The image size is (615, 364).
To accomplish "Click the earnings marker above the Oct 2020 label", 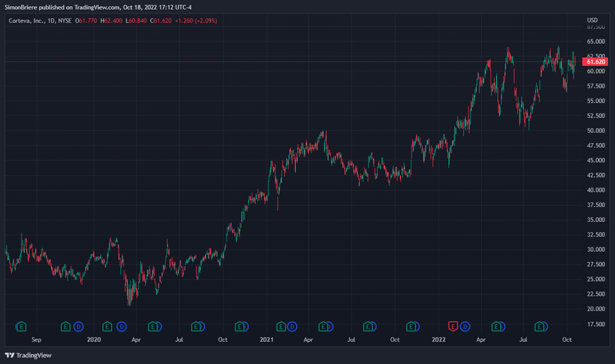I will 240,326.
